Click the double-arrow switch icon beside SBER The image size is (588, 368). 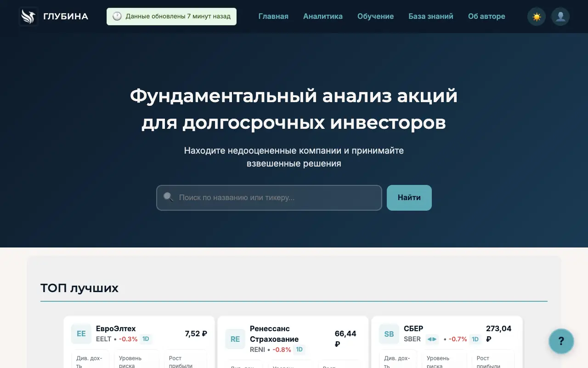(432, 339)
